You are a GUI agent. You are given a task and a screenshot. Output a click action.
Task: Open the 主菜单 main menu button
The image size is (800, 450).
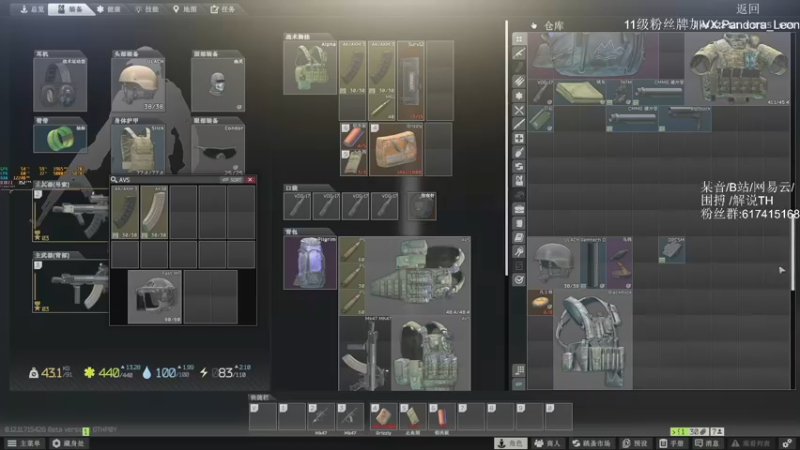click(x=24, y=443)
